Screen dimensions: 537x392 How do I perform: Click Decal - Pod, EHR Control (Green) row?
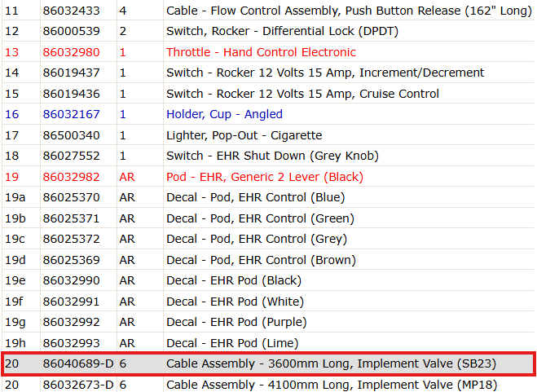tap(268, 218)
